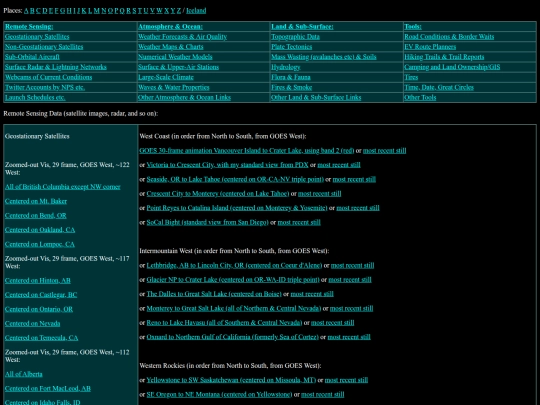The height and width of the screenshot is (405, 540).
Task: Open Mass Wasting & Soils link
Action: [x=323, y=57]
